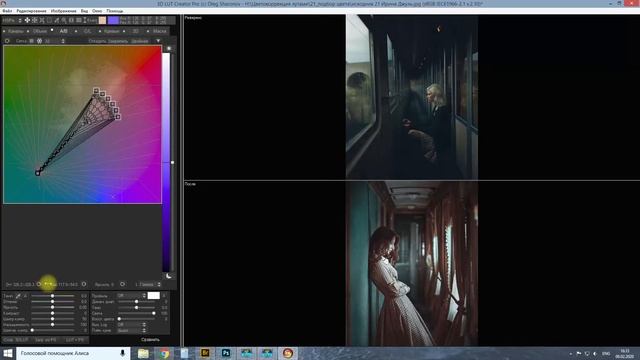This screenshot has width=640, height=360.
Task: Open the Windows Start menu
Action: click(x=8, y=353)
